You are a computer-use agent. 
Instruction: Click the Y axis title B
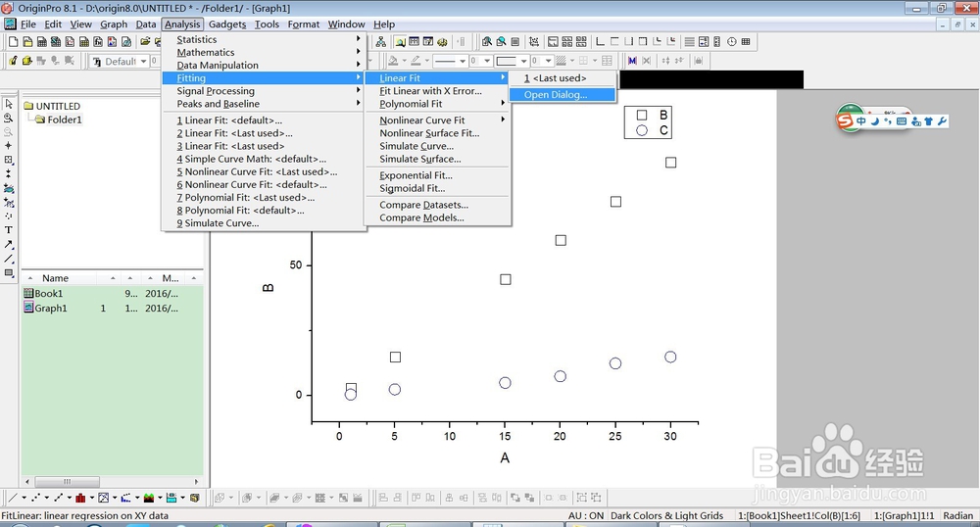(x=269, y=288)
